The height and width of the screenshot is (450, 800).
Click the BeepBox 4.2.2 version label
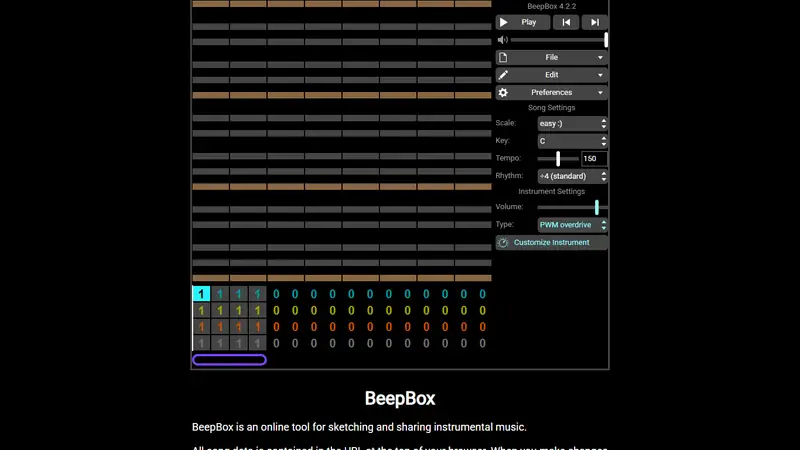[x=552, y=6]
